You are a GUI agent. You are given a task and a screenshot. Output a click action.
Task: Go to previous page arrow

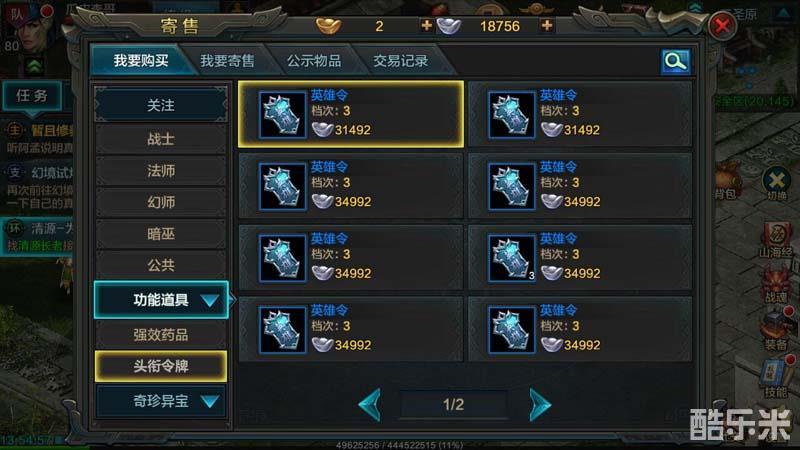point(370,405)
